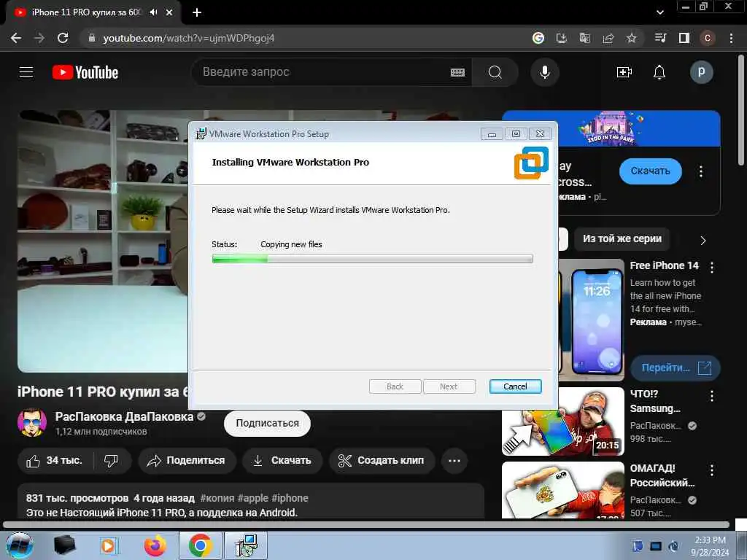Open options menu for ОМАГАД! Российский video
This screenshot has height=560, width=747.
point(712,470)
